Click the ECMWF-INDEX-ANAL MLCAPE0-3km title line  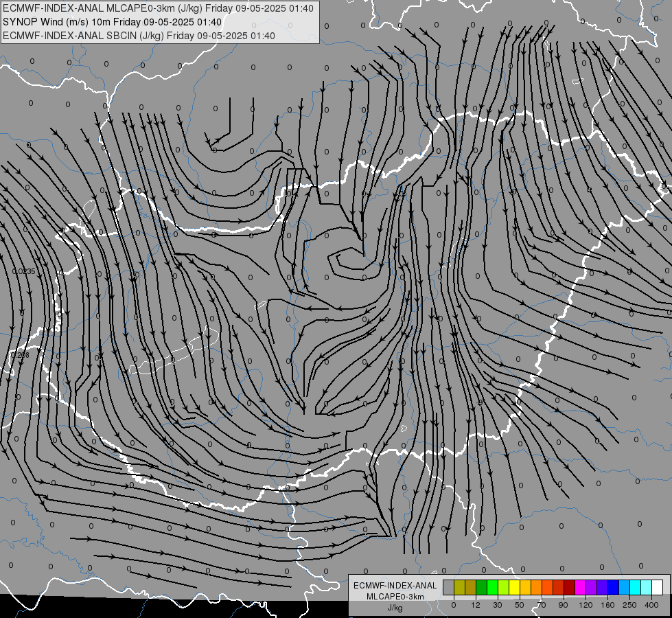tap(158, 8)
